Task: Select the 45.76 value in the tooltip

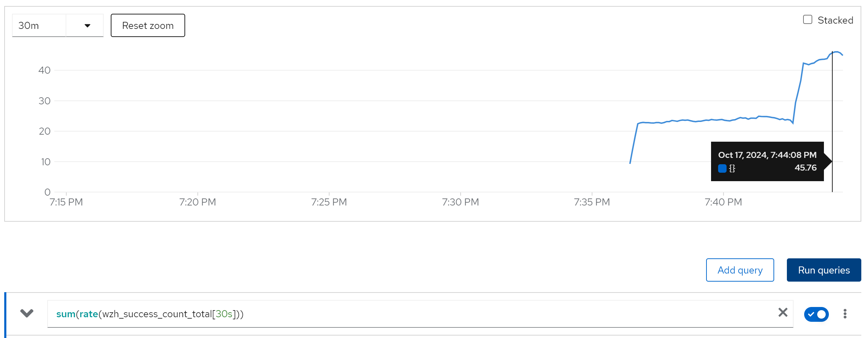Action: click(805, 168)
